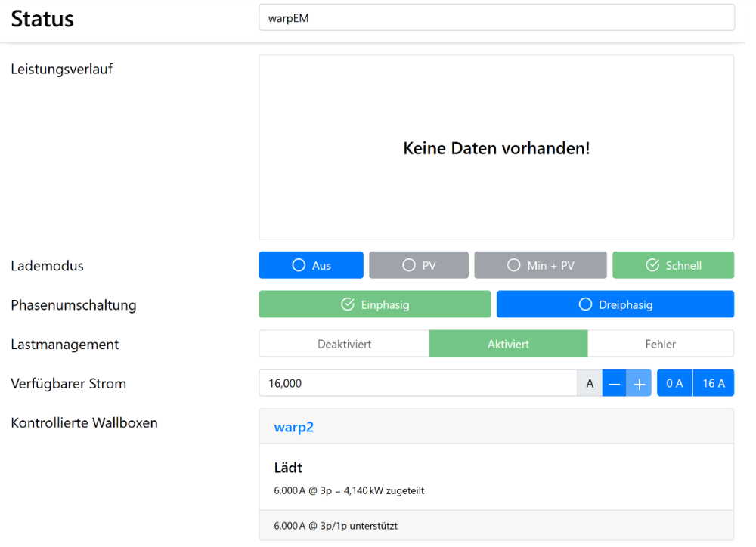The image size is (756, 547).
Task: Select the Schnell charge mode
Action: tap(673, 265)
